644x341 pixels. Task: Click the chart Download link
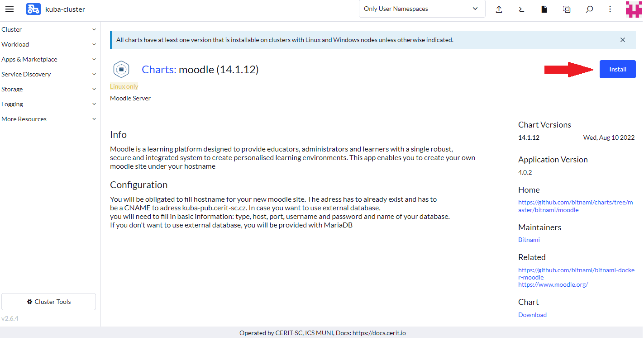click(532, 315)
